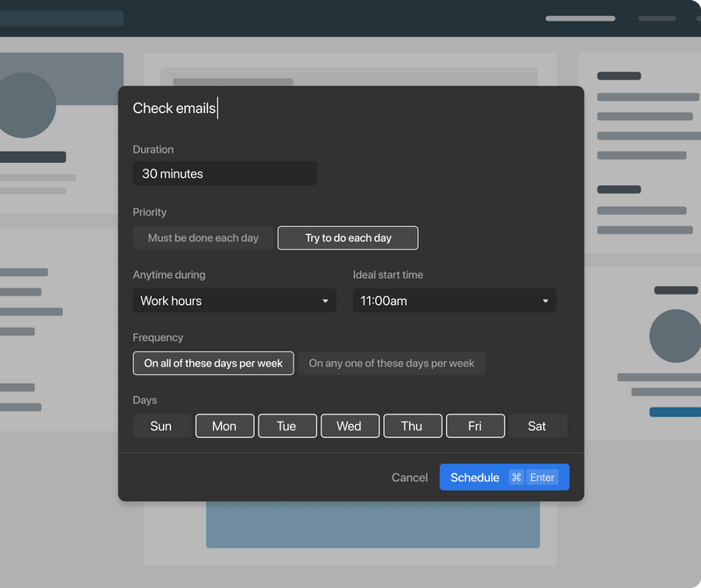Click the Command key icon on Schedule button

516,478
